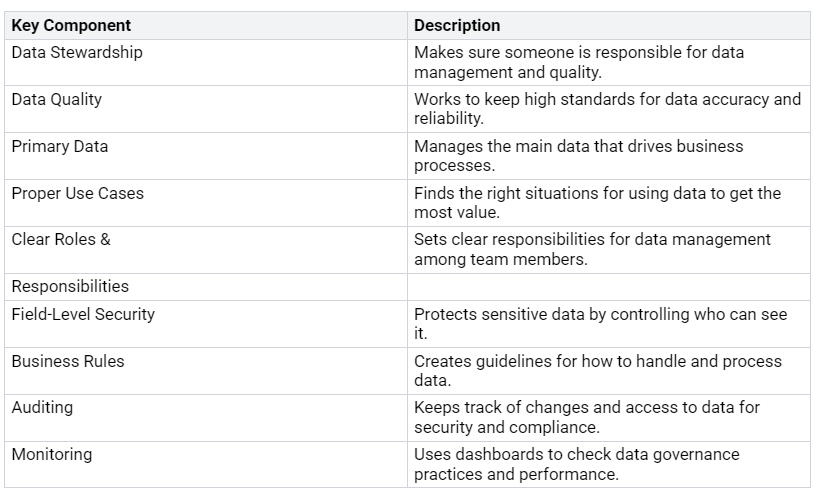Screen dimensions: 817x496
Task: Select the Proper Use Cases cell
Action: coord(78,194)
